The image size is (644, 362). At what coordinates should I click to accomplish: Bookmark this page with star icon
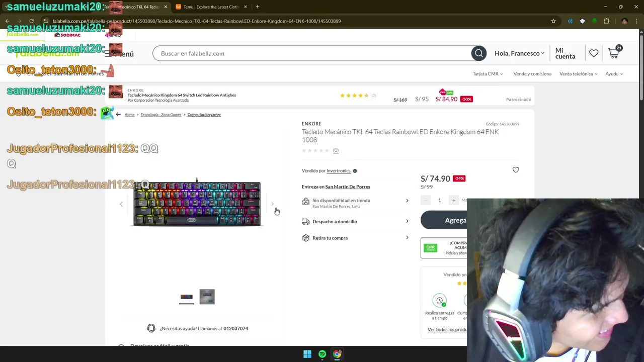click(x=553, y=21)
